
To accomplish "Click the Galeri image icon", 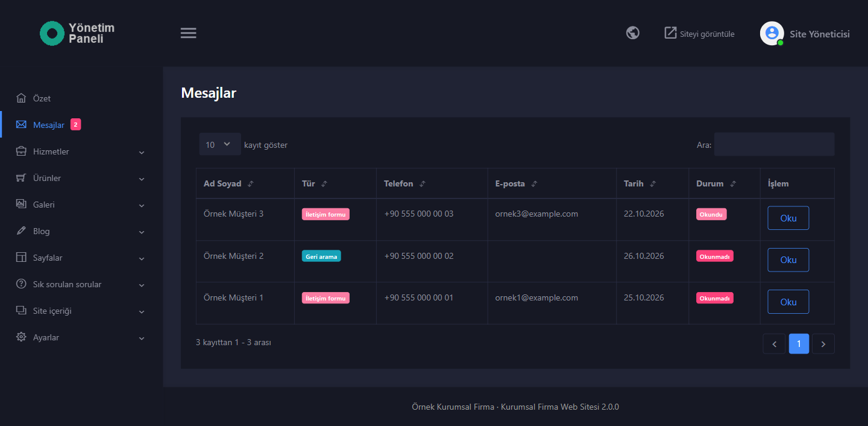I will point(21,205).
